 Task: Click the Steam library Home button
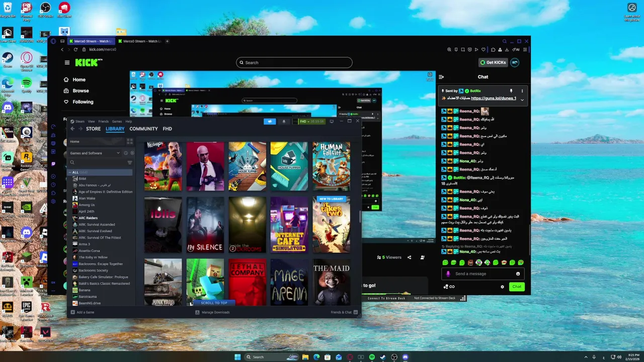[x=96, y=142]
